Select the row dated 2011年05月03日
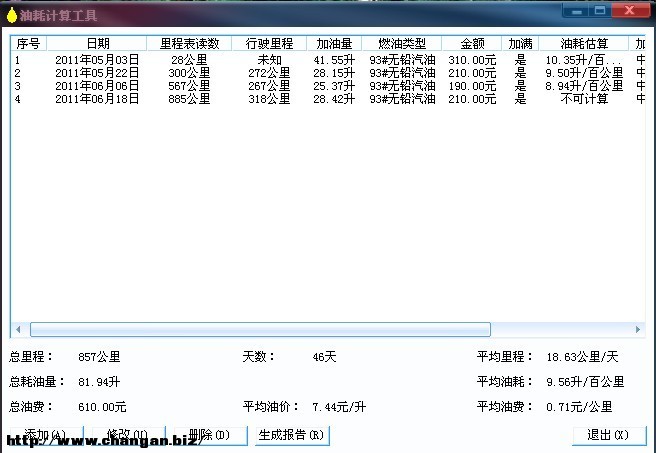 [97, 60]
